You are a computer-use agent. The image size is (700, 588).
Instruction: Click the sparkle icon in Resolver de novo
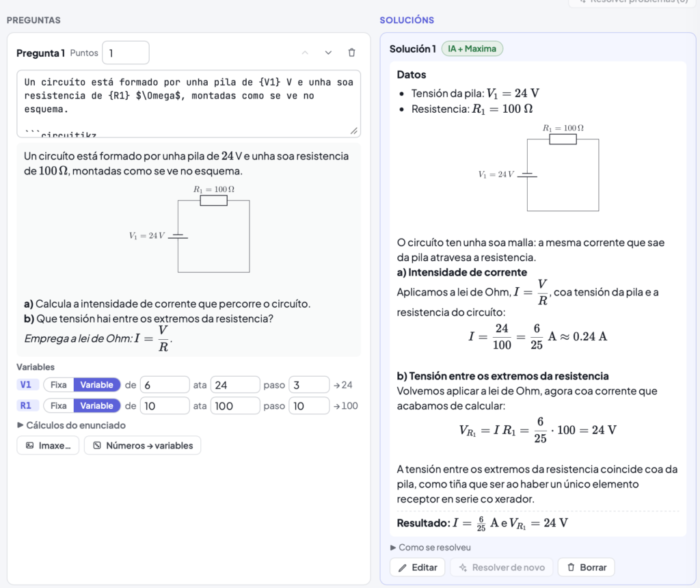click(x=463, y=567)
